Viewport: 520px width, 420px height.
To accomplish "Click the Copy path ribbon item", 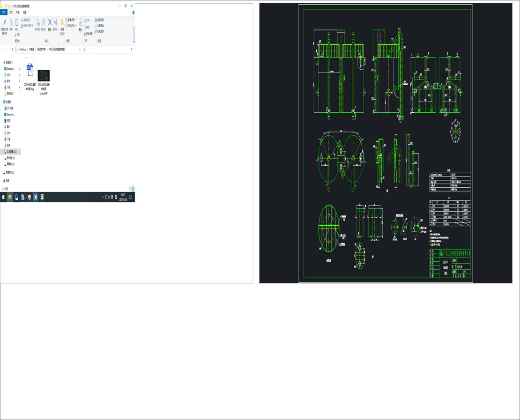I will (26, 20).
